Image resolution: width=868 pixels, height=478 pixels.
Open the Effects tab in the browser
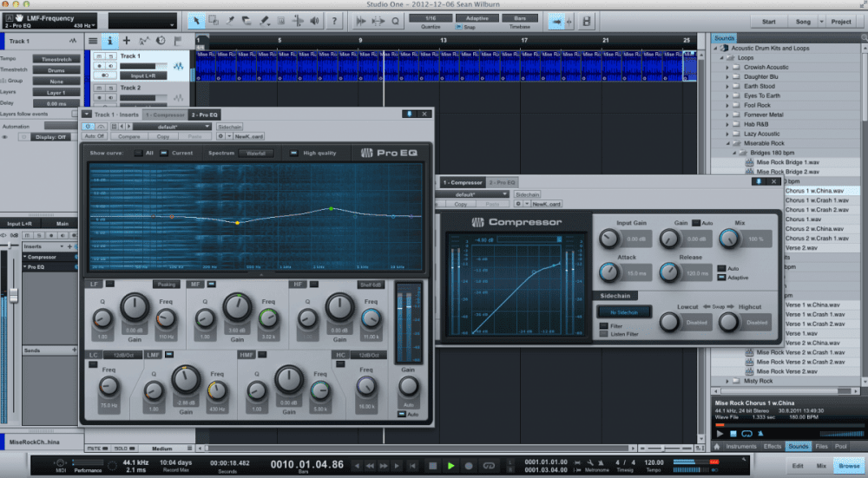[773, 446]
